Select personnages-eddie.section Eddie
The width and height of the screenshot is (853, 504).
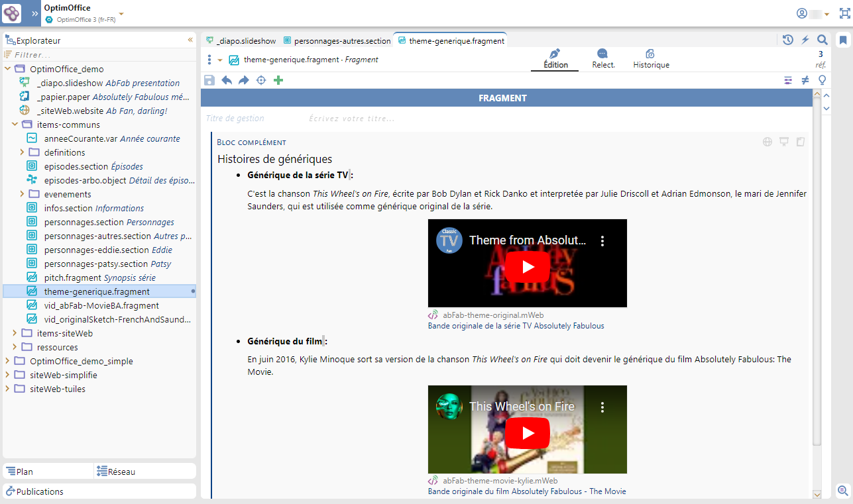99,250
